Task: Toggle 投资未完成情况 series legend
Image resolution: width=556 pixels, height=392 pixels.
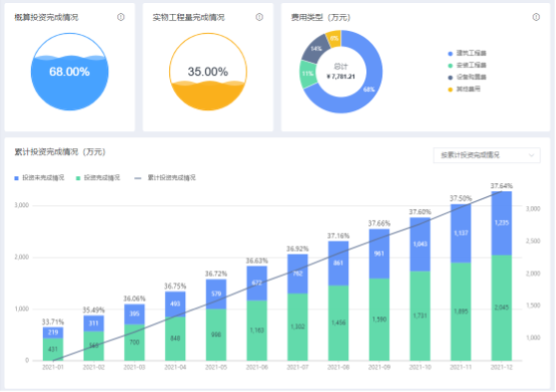Action: [39, 178]
